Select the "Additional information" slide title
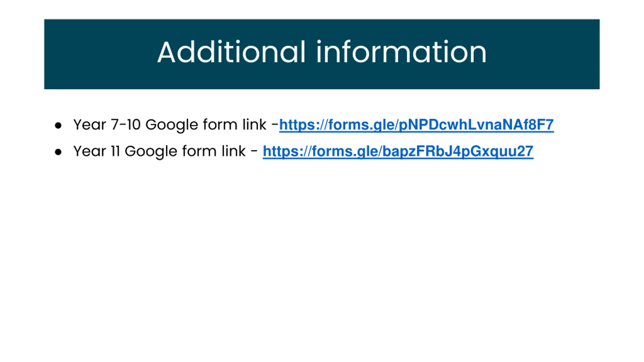Image resolution: width=644 pixels, height=362 pixels. pos(322,52)
